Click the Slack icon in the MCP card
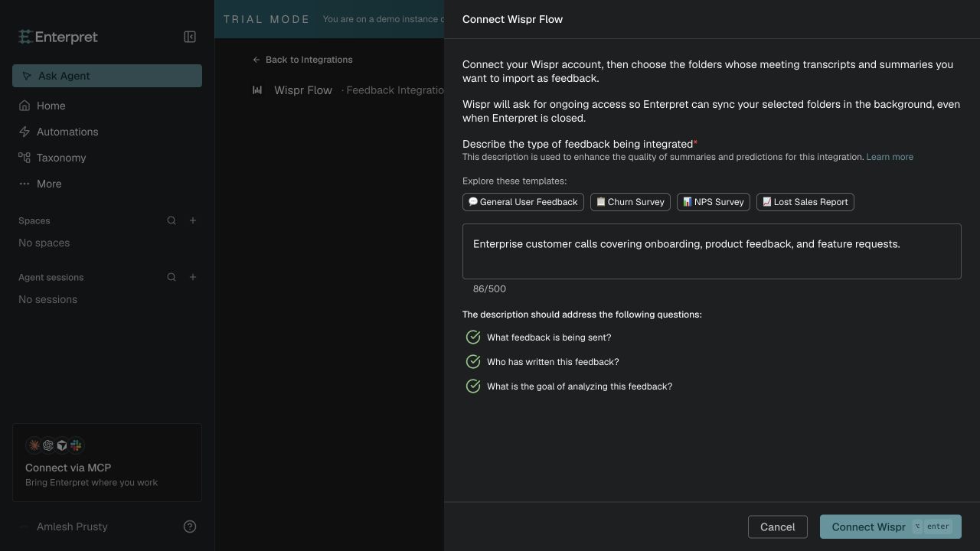This screenshot has width=980, height=551. point(76,445)
